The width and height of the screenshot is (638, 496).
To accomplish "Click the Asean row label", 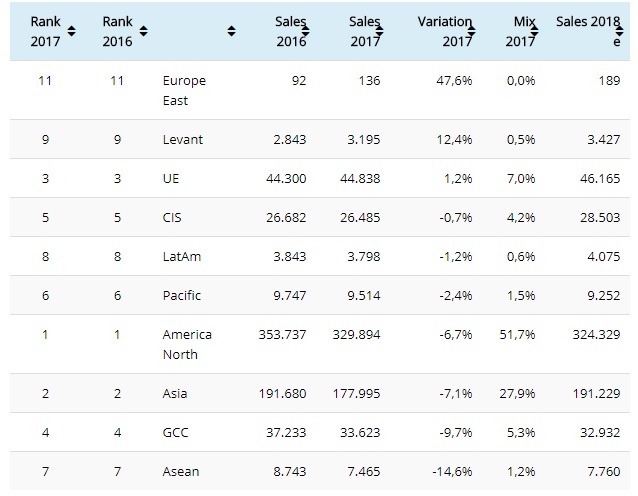I will [x=181, y=471].
